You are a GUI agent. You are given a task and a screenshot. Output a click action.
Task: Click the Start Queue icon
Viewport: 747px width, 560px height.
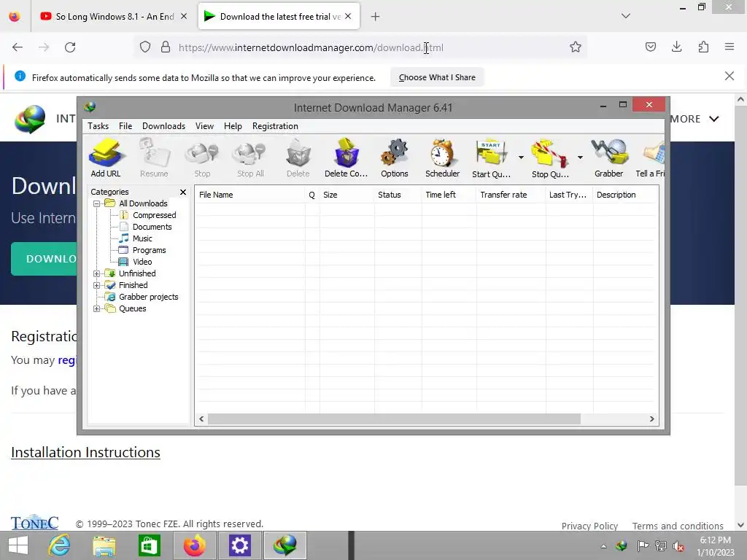click(491, 158)
